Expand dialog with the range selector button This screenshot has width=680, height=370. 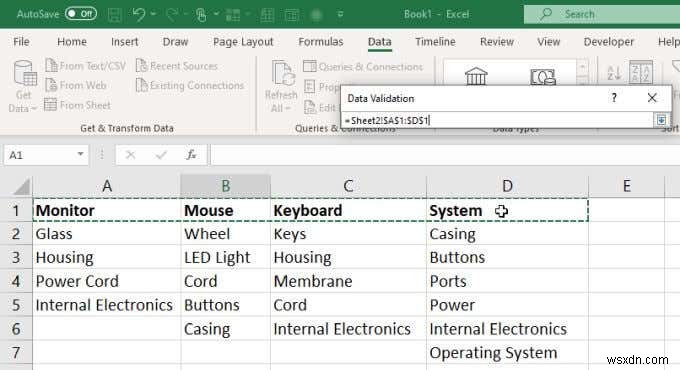click(x=661, y=120)
